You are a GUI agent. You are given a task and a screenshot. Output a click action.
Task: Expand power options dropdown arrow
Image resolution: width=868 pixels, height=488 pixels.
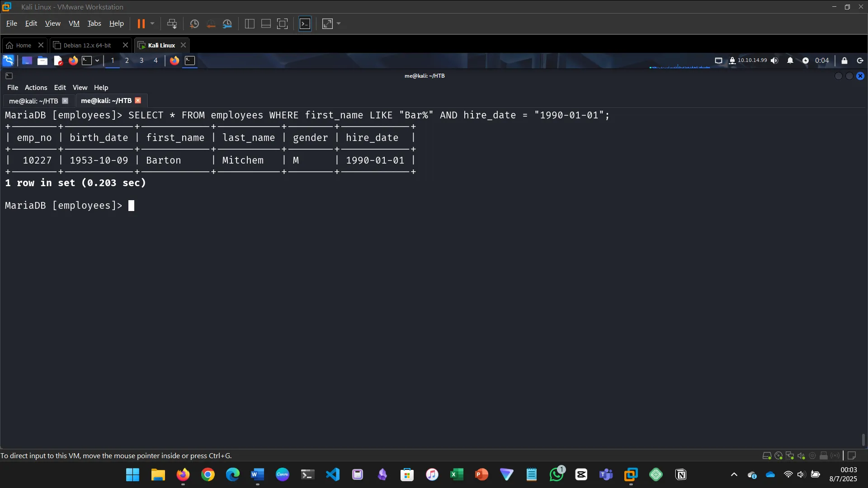click(152, 23)
